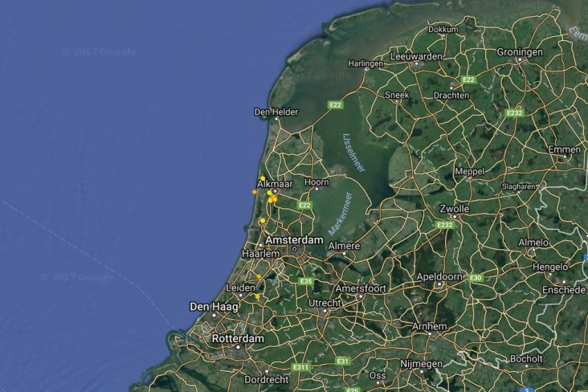Click the Den Helder place label
The width and height of the screenshot is (588, 392).
(276, 112)
